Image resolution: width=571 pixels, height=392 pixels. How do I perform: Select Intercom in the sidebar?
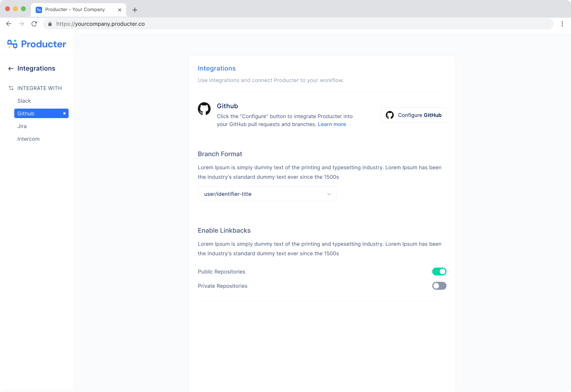(29, 139)
